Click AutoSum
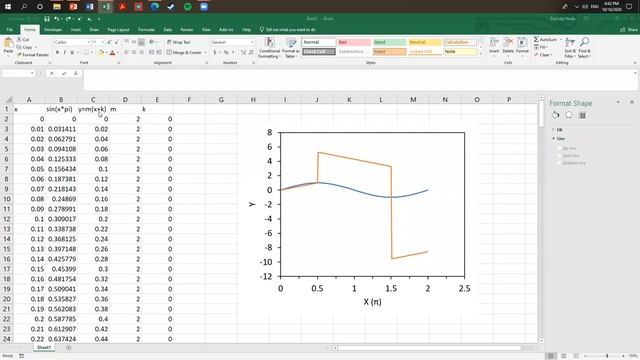The width and height of the screenshot is (640, 360). 545,40
